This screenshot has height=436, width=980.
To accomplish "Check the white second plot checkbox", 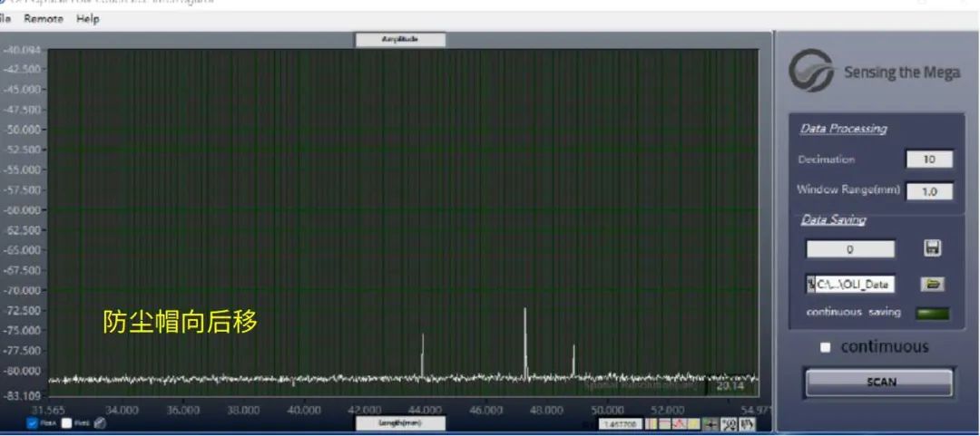I will 66,422.
